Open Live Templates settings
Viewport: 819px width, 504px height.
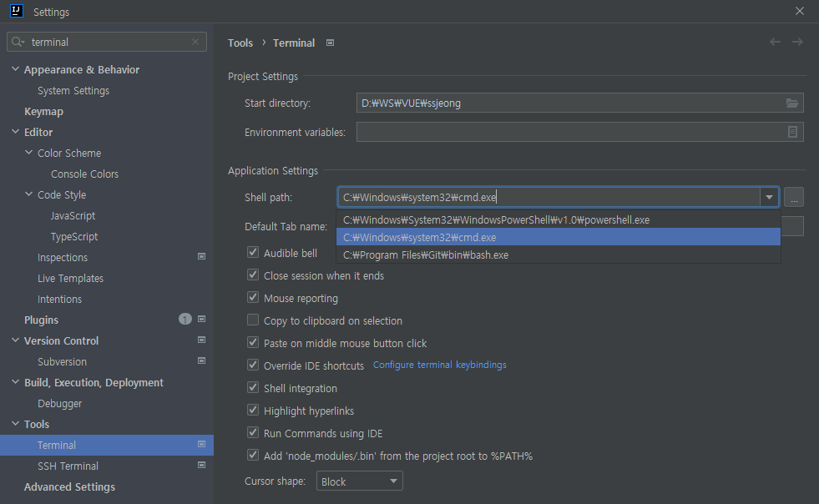(x=70, y=279)
